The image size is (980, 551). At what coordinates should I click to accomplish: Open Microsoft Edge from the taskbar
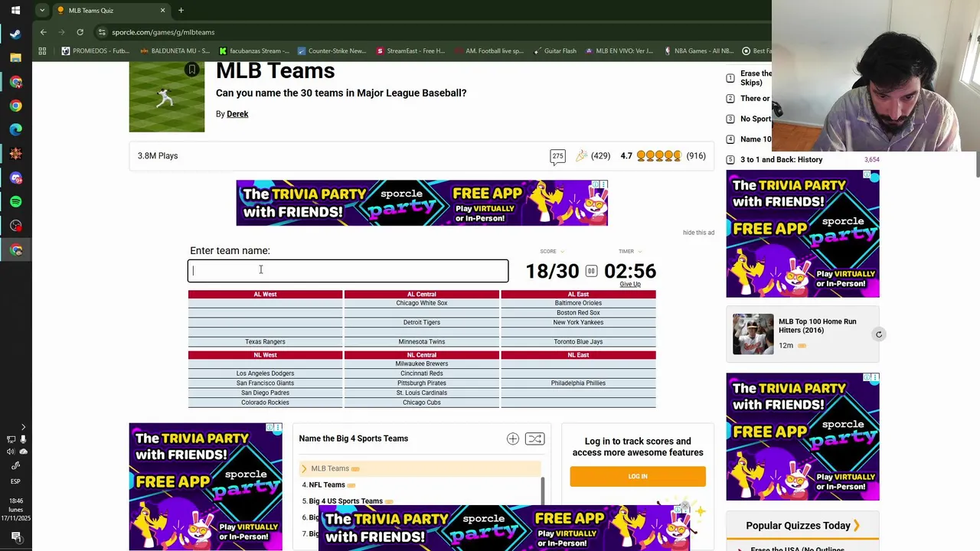[15, 129]
